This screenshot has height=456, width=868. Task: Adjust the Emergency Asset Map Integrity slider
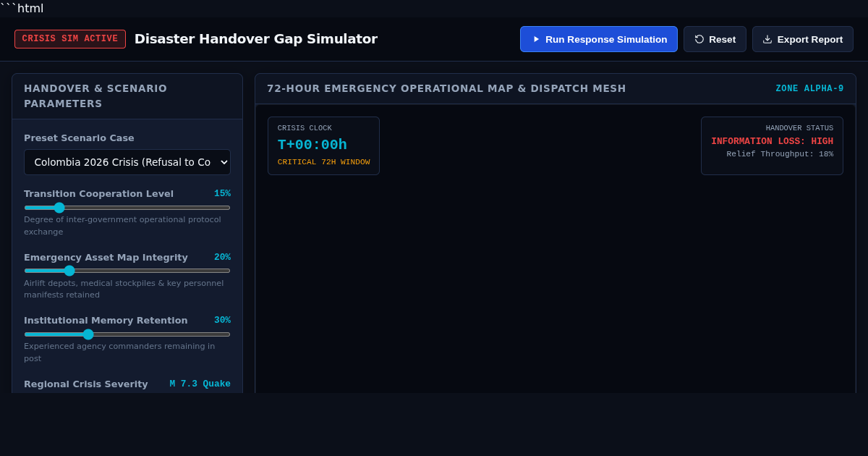(127, 271)
